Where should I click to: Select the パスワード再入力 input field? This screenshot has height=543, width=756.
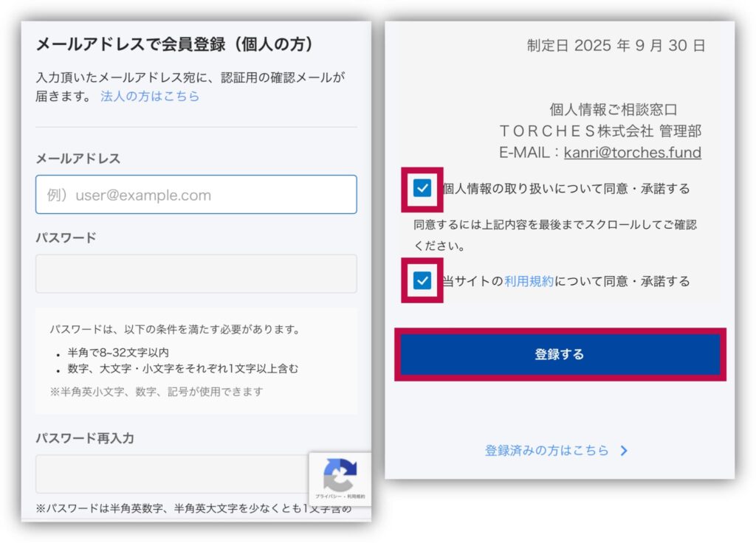(171, 474)
